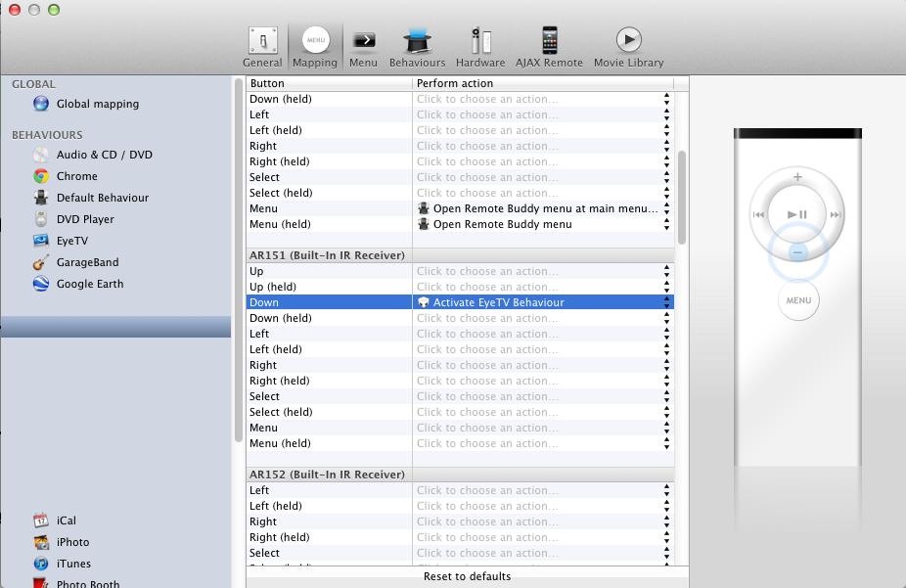Screen dimensions: 906x588
Task: Open the Movie Library section
Action: (x=627, y=45)
